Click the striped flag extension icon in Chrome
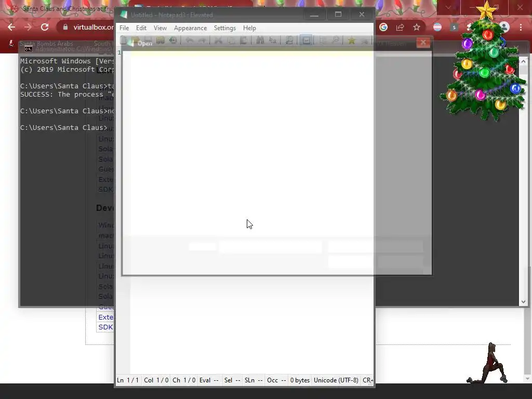The height and width of the screenshot is (399, 532). (437, 27)
